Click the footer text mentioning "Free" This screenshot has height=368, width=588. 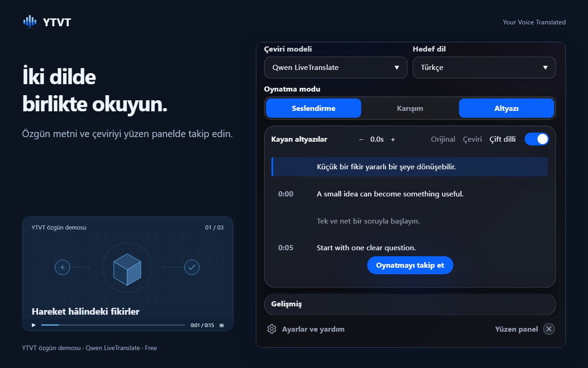click(x=90, y=348)
